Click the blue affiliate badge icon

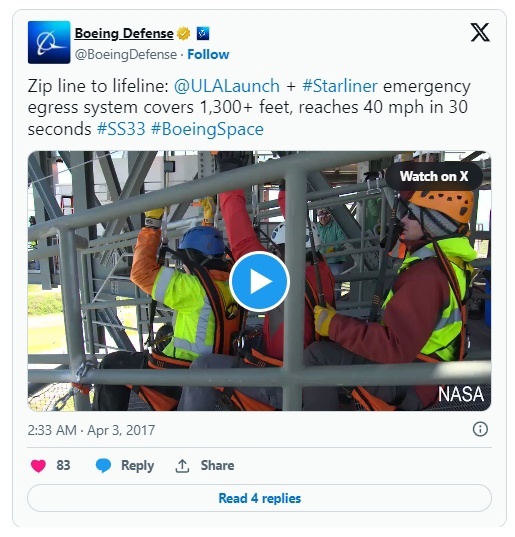tap(203, 34)
